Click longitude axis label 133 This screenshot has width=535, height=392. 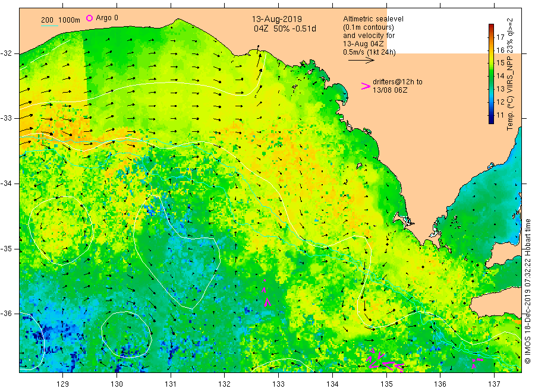pos(278,384)
